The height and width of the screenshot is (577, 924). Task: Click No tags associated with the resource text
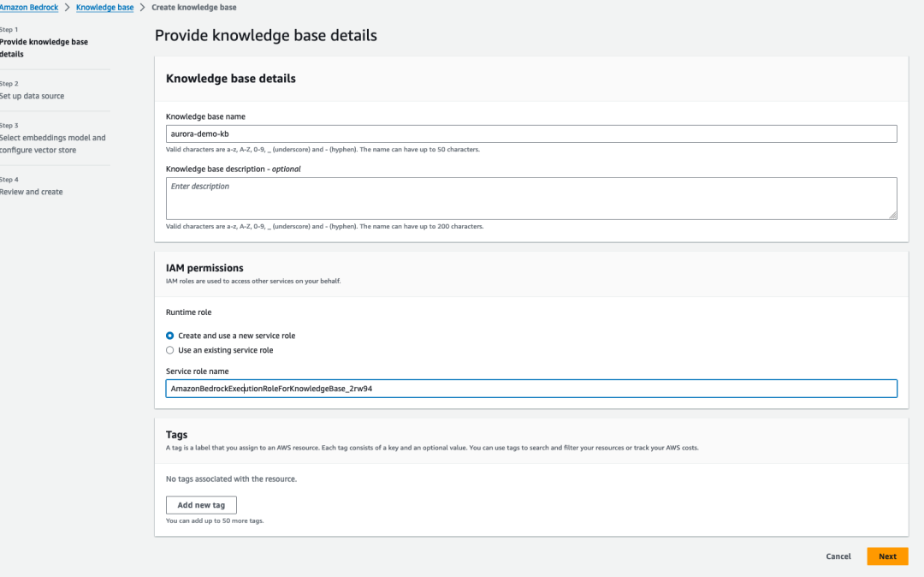231,479
